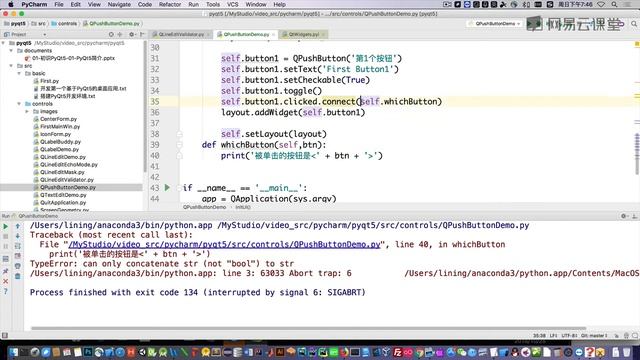Open the Navigate menu
The image size is (640, 360).
coord(119,4)
